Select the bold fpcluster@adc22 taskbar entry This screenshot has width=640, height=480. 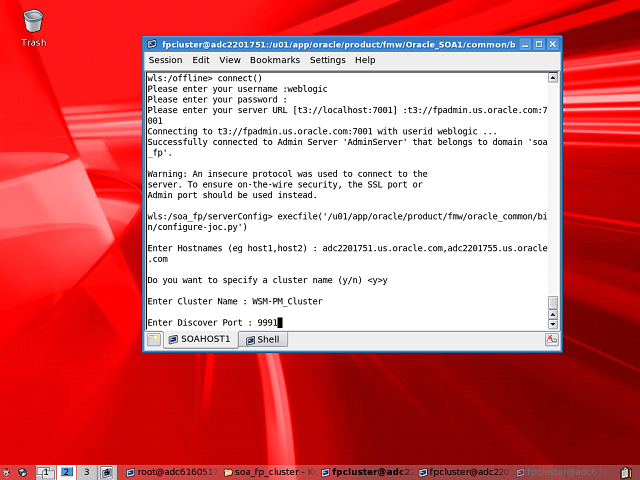point(368,472)
